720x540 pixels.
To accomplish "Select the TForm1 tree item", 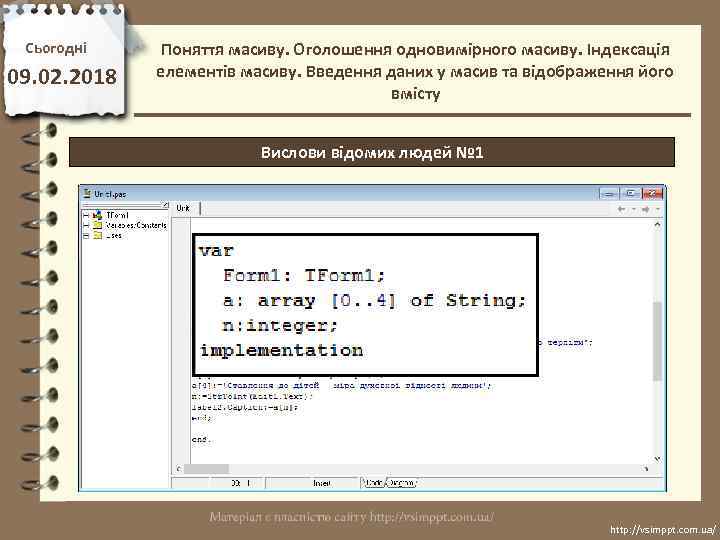I will tap(117, 215).
